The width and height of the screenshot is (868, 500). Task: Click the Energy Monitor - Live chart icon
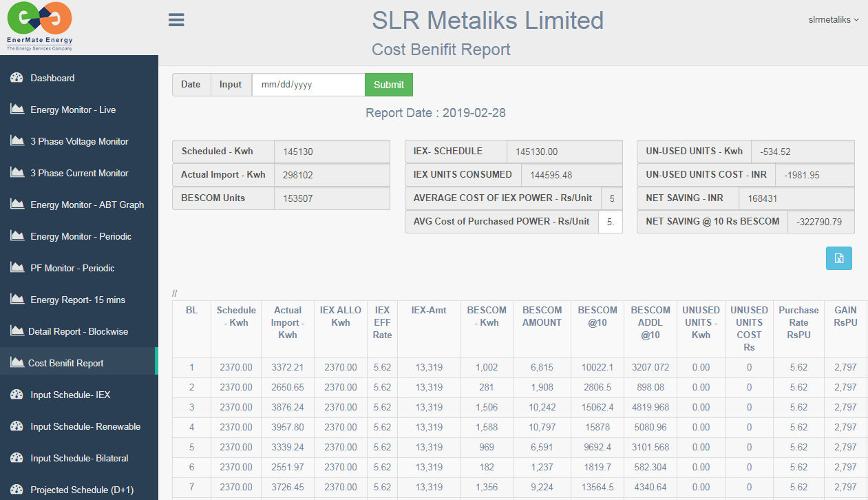coord(17,110)
